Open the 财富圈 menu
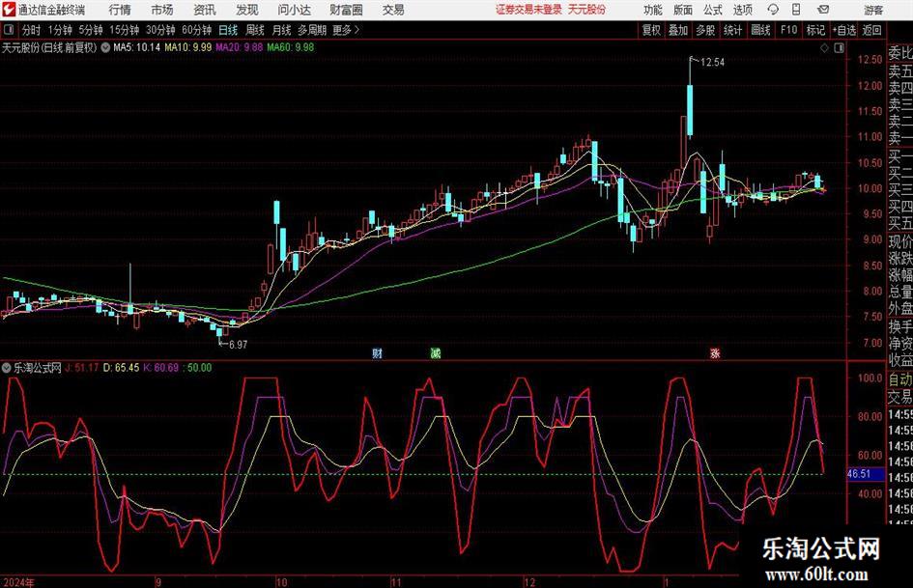 [x=346, y=10]
